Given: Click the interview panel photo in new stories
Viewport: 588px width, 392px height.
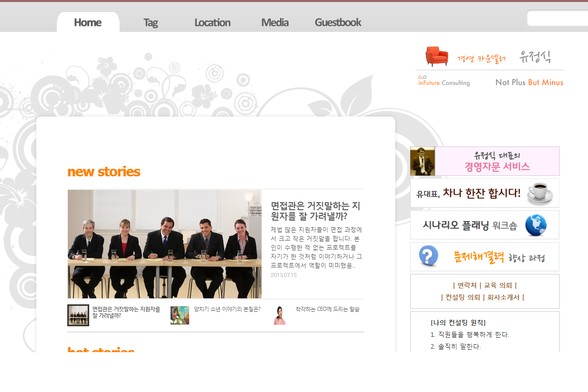Looking at the screenshot, I should pyautogui.click(x=164, y=243).
